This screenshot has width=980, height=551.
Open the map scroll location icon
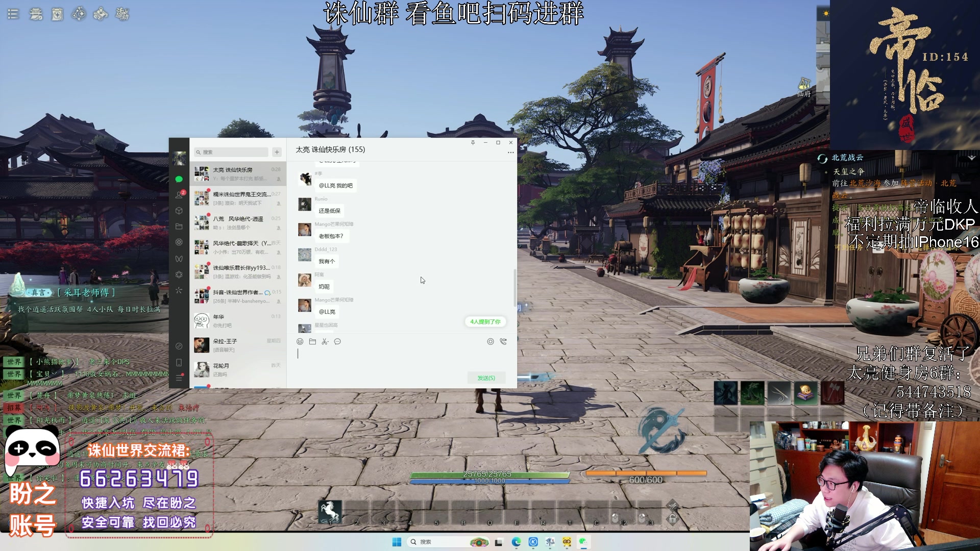pos(101,14)
